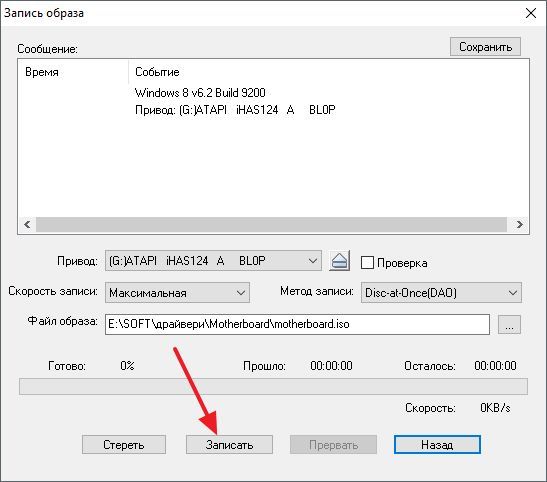Close the Запись образа dialog
The width and height of the screenshot is (547, 482).
click(531, 13)
